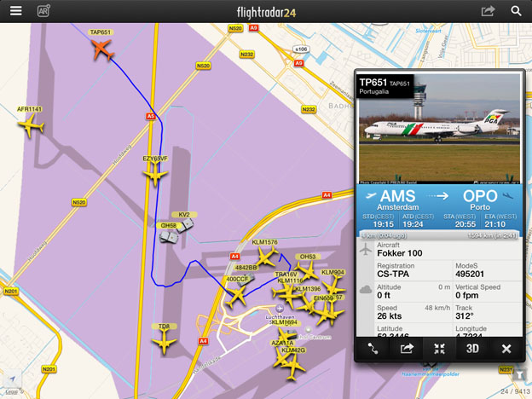Center map on my location arrow
The width and height of the screenshot is (532, 399).
pyautogui.click(x=13, y=379)
